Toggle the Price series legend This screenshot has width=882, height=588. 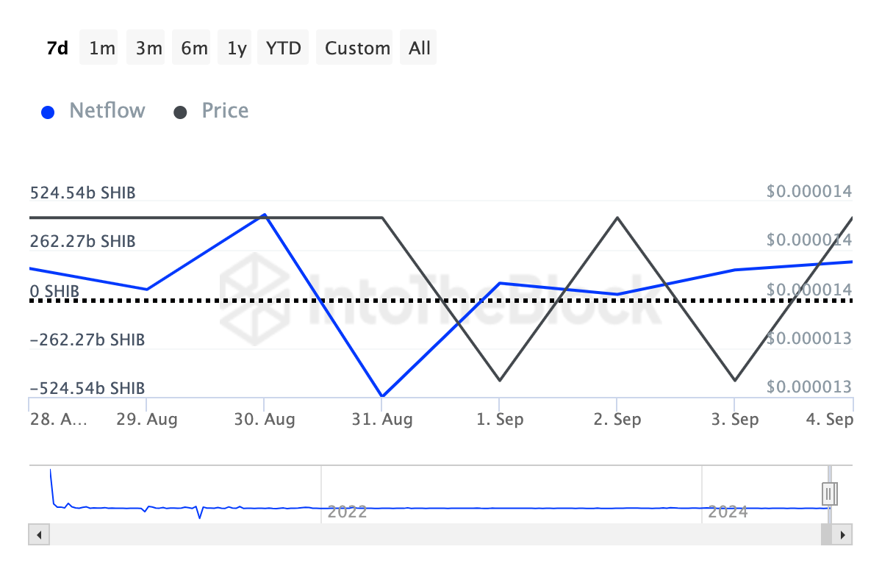tap(225, 111)
